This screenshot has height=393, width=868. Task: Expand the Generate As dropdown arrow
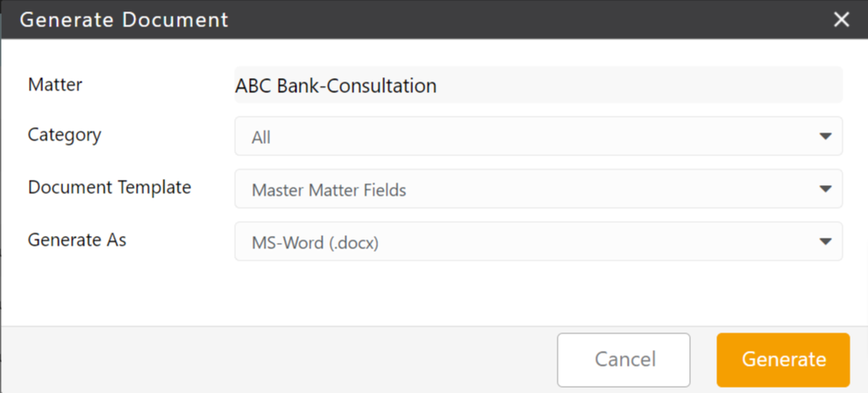pyautogui.click(x=824, y=241)
